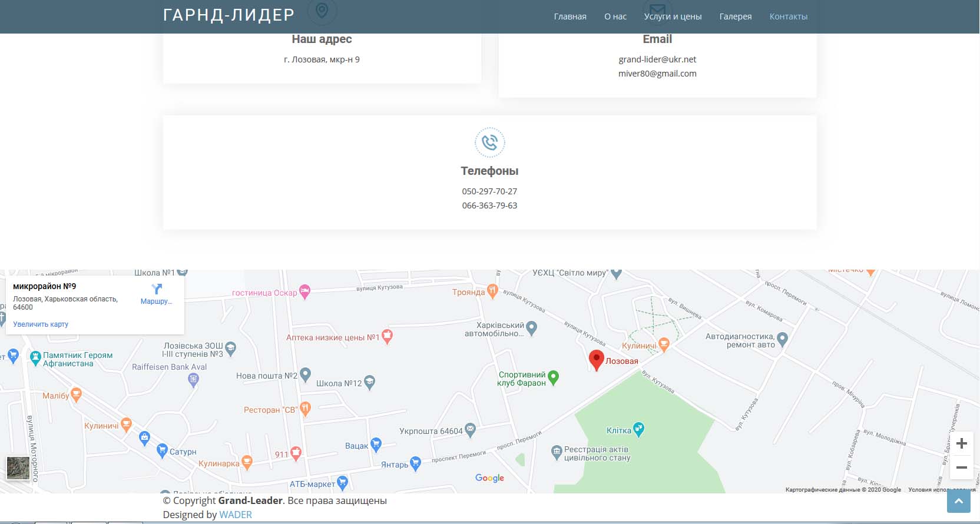Select email miver80@gmail.com

(x=657, y=74)
